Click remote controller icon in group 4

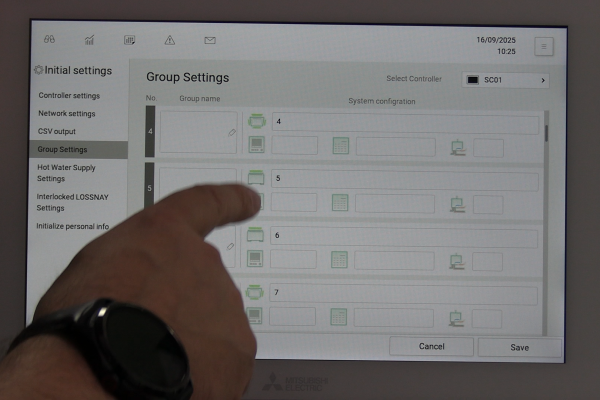coord(257,145)
